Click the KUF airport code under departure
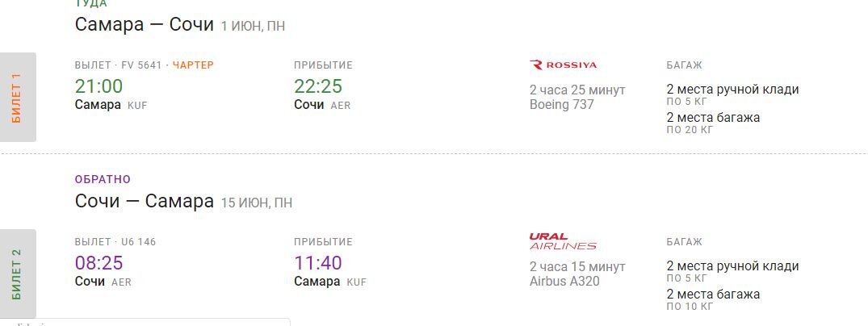Image resolution: width=868 pixels, height=326 pixels. [137, 106]
